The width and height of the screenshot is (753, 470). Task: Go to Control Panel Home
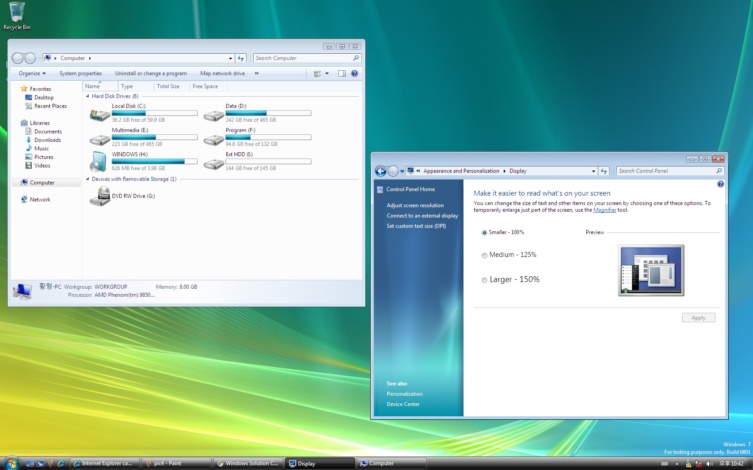click(410, 189)
